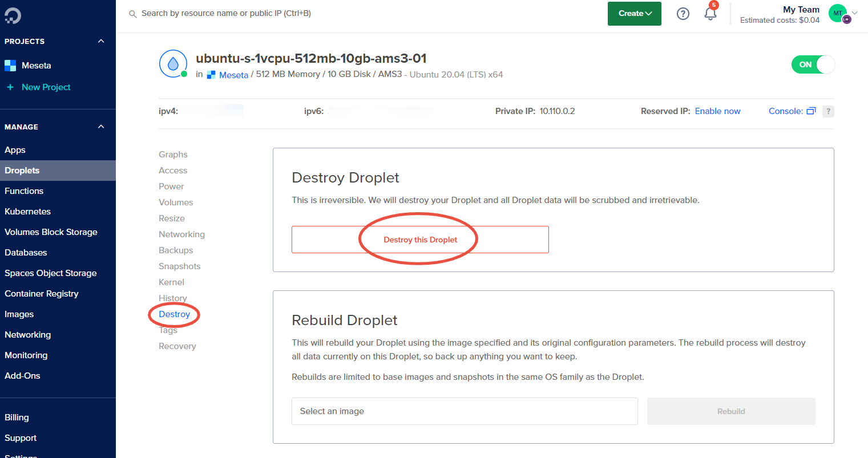This screenshot has width=868, height=458.
Task: Click New Project in sidebar
Action: click(x=46, y=87)
